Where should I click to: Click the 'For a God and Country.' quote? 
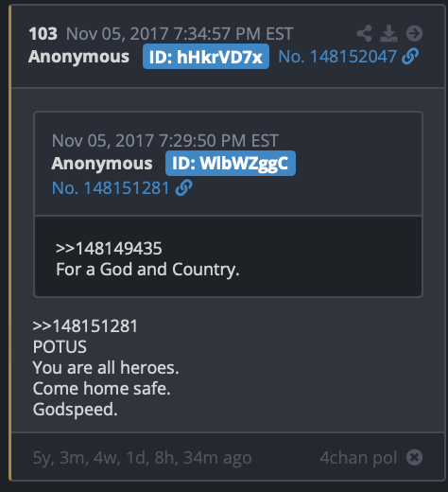pyautogui.click(x=147, y=270)
